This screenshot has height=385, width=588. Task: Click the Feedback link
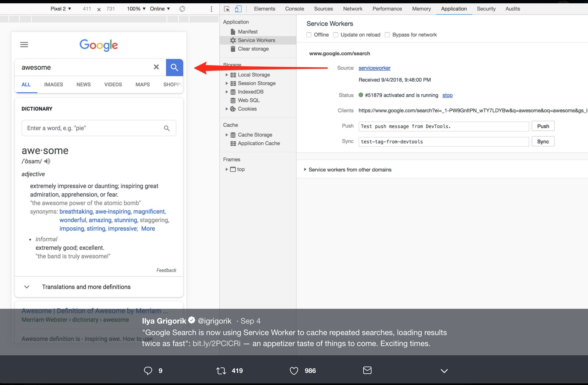click(166, 270)
